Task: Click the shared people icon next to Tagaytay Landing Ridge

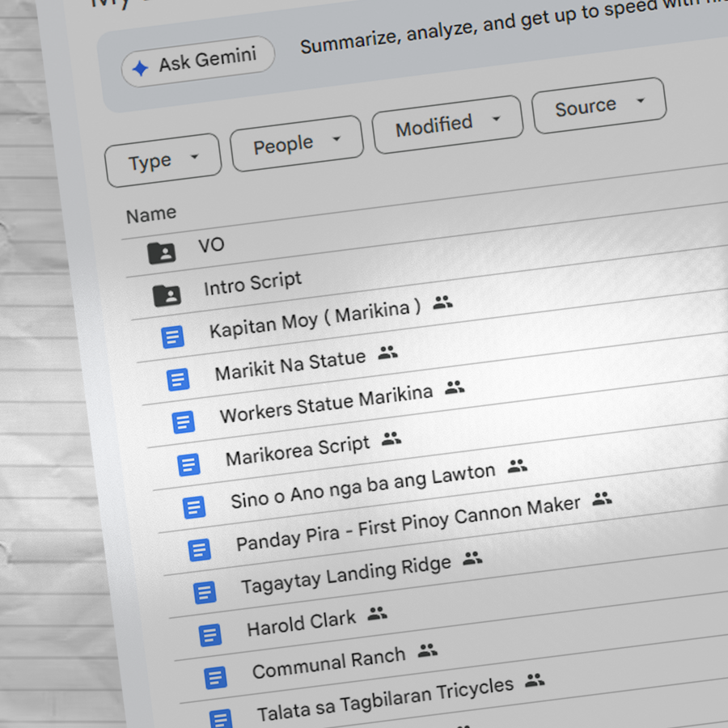Action: tap(473, 557)
